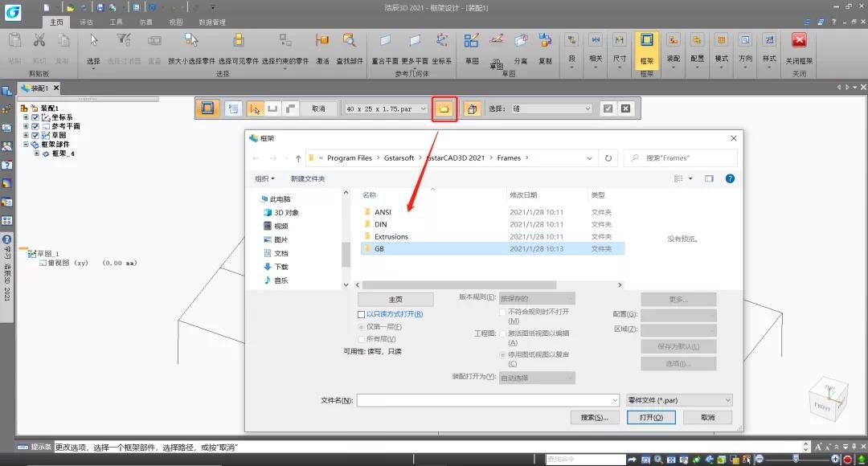The width and height of the screenshot is (868, 466).
Task: Click the refresh icon in 框架 dialog
Action: click(x=608, y=158)
